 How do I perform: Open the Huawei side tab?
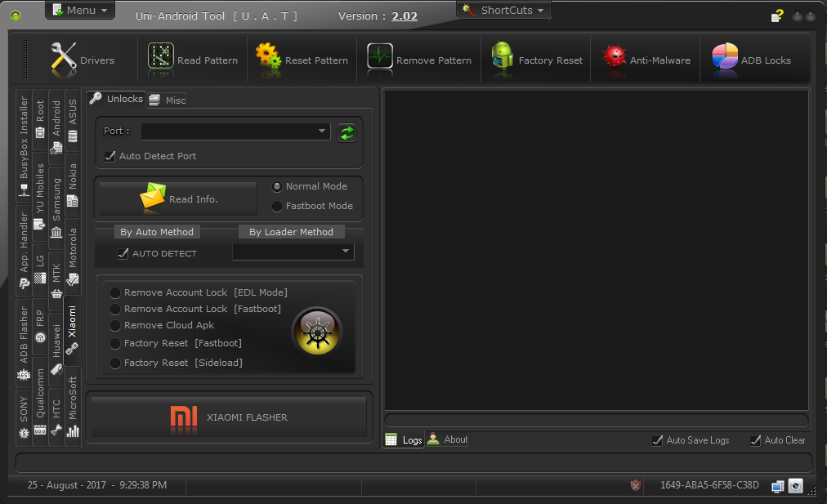click(x=56, y=350)
